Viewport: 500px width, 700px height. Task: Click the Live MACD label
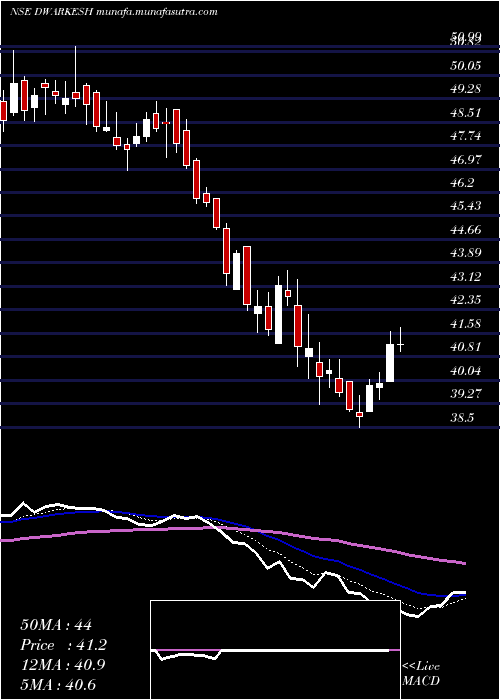click(x=421, y=674)
